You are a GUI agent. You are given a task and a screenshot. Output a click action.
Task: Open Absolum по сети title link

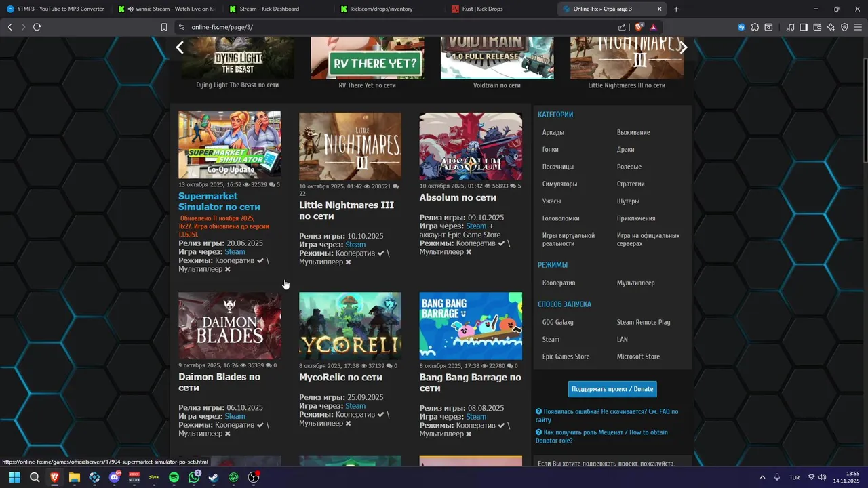[x=458, y=197]
